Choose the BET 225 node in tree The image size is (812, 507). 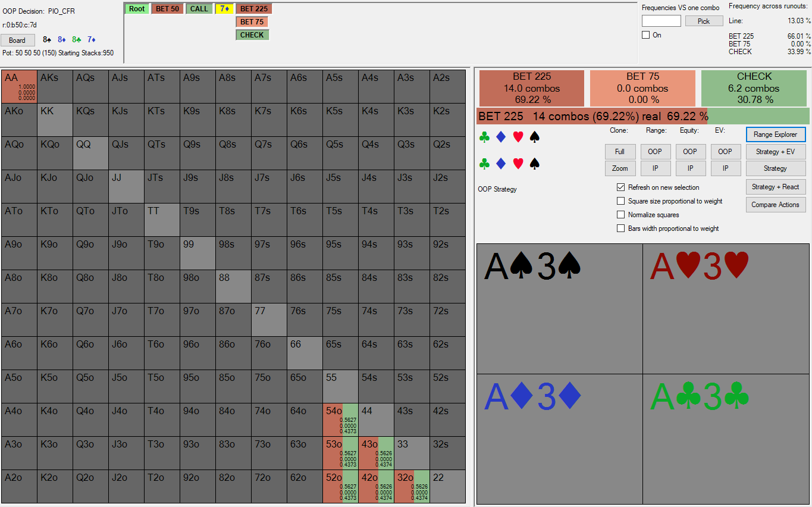(254, 9)
